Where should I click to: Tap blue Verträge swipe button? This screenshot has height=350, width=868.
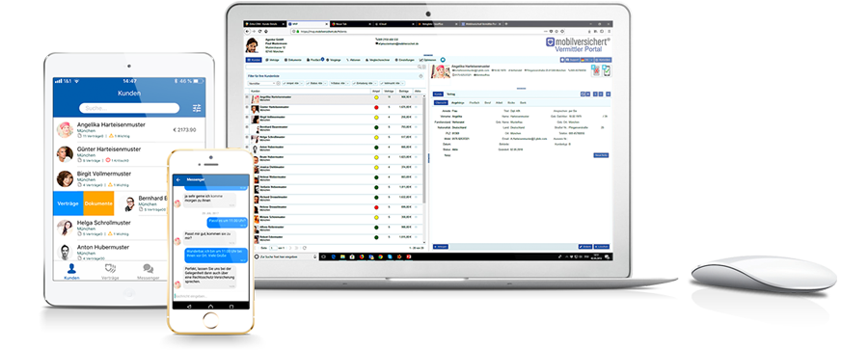pyautogui.click(x=68, y=203)
